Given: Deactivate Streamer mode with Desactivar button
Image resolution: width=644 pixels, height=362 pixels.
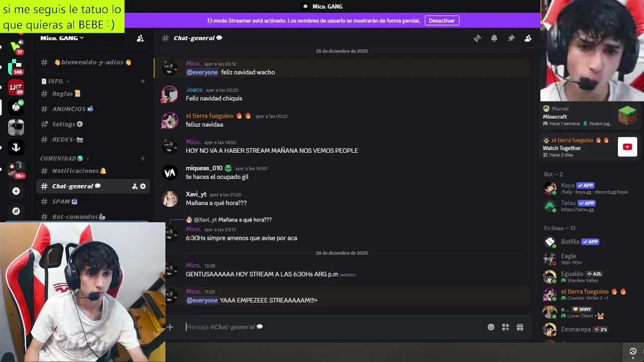Looking at the screenshot, I should 442,21.
